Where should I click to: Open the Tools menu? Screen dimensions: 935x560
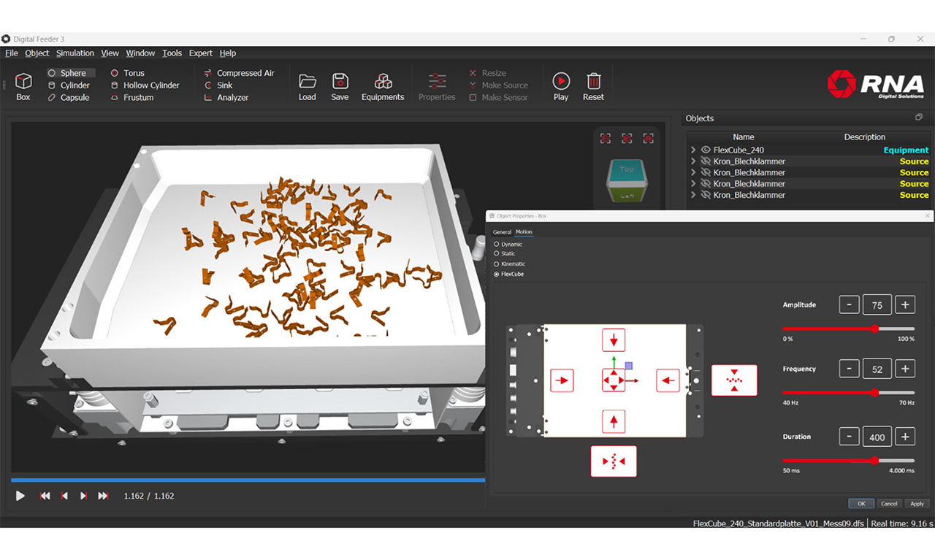click(x=172, y=53)
